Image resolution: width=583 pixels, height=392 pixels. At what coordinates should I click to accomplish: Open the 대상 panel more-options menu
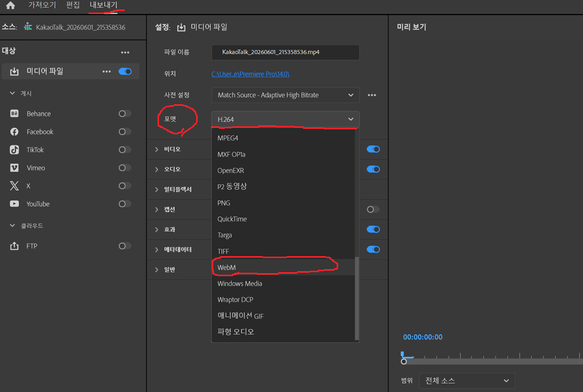pyautogui.click(x=125, y=53)
